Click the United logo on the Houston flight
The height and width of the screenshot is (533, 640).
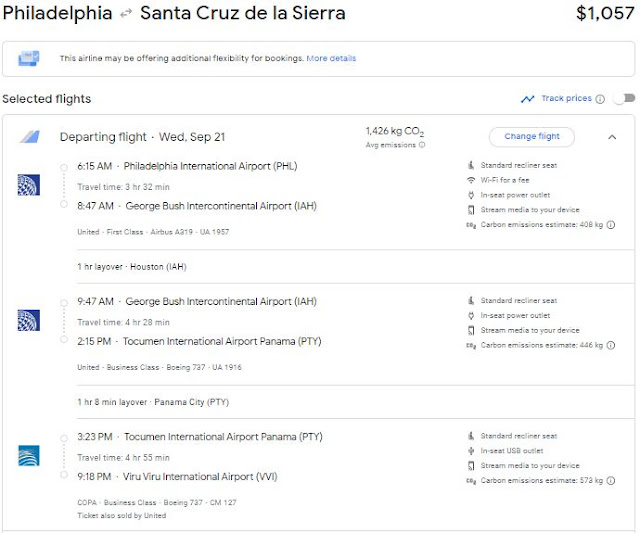coord(28,320)
